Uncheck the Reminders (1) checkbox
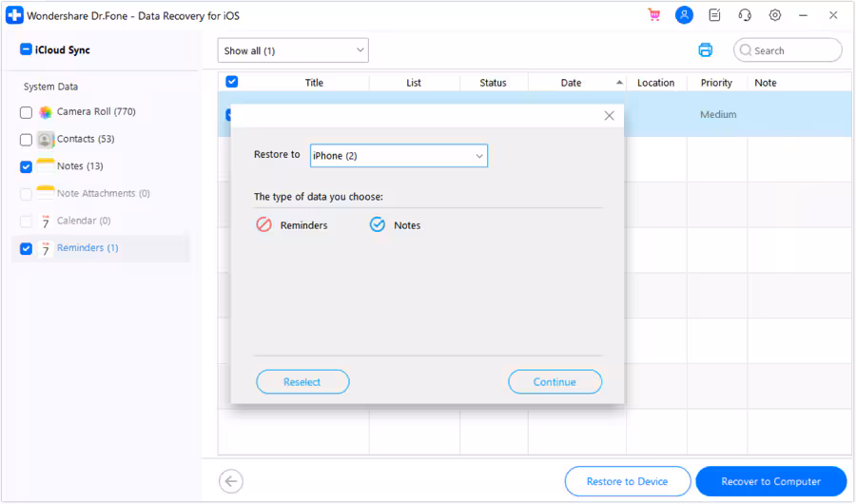The width and height of the screenshot is (856, 504). click(26, 248)
